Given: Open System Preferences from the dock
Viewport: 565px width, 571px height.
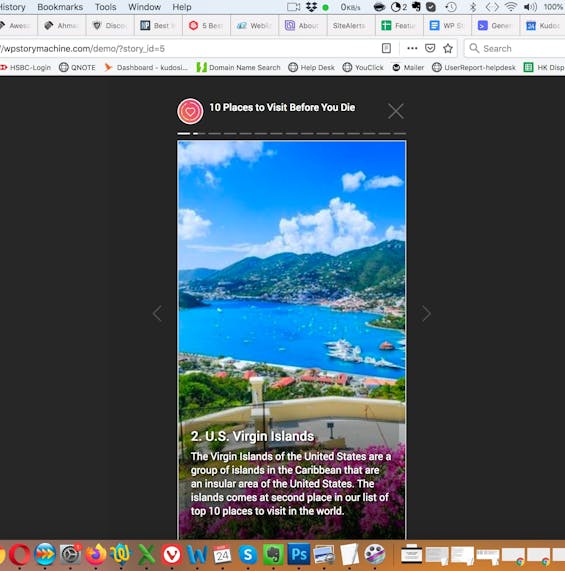Looking at the screenshot, I should (71, 555).
